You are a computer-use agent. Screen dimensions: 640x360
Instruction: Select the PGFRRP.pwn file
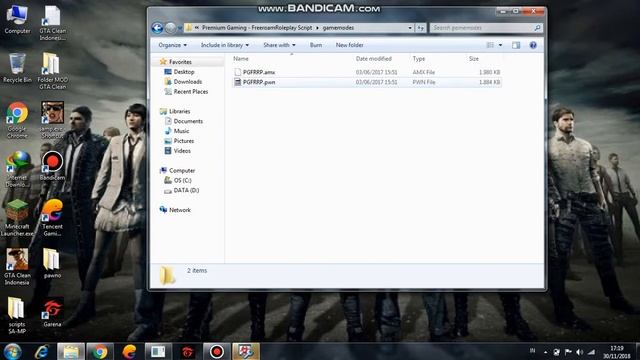(367, 82)
